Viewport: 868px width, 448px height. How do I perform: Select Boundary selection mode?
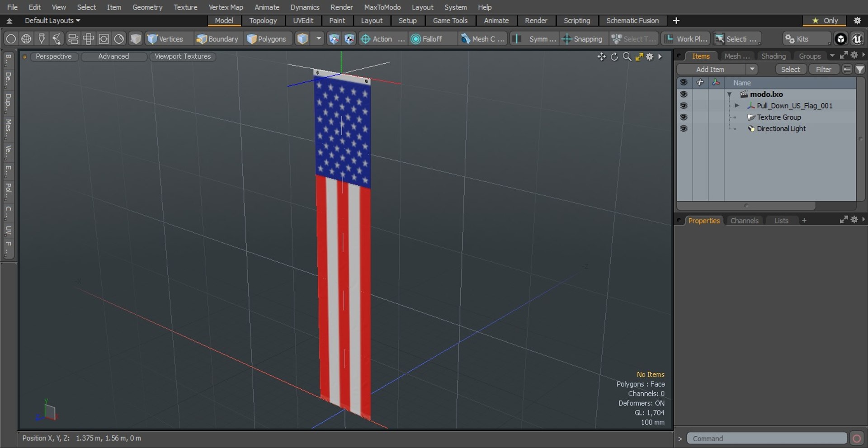[x=217, y=39]
